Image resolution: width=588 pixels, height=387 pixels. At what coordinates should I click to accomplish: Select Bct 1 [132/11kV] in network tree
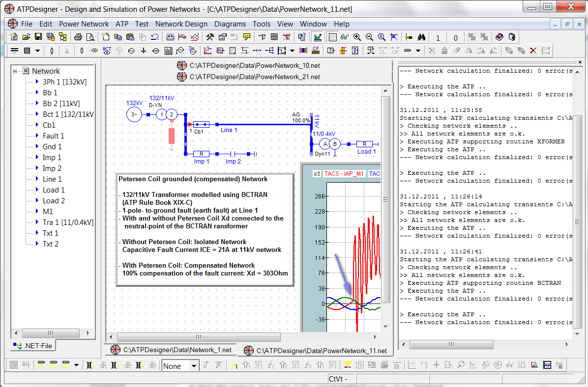click(x=68, y=114)
